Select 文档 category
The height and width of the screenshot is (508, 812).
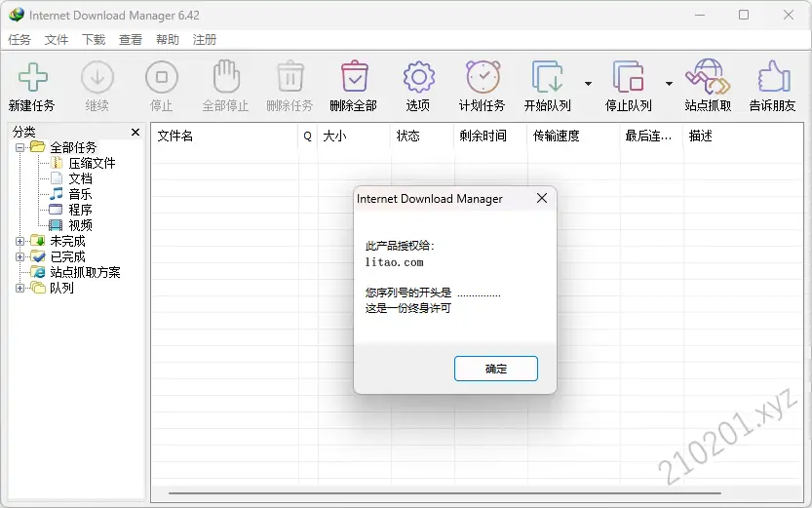click(80, 178)
